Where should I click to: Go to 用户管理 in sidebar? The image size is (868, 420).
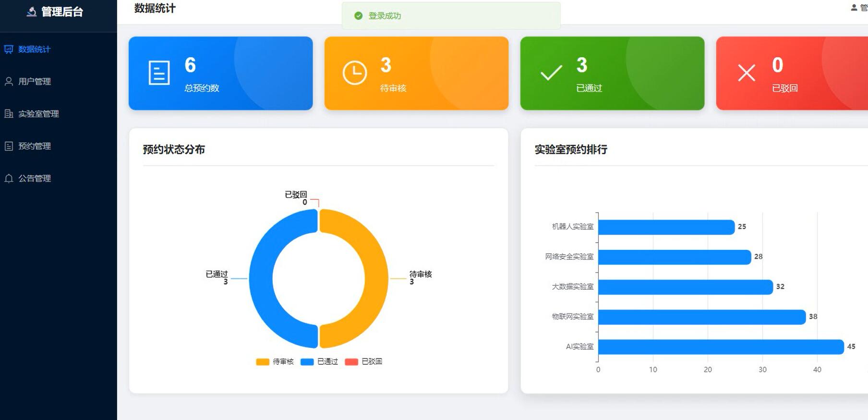(x=59, y=81)
